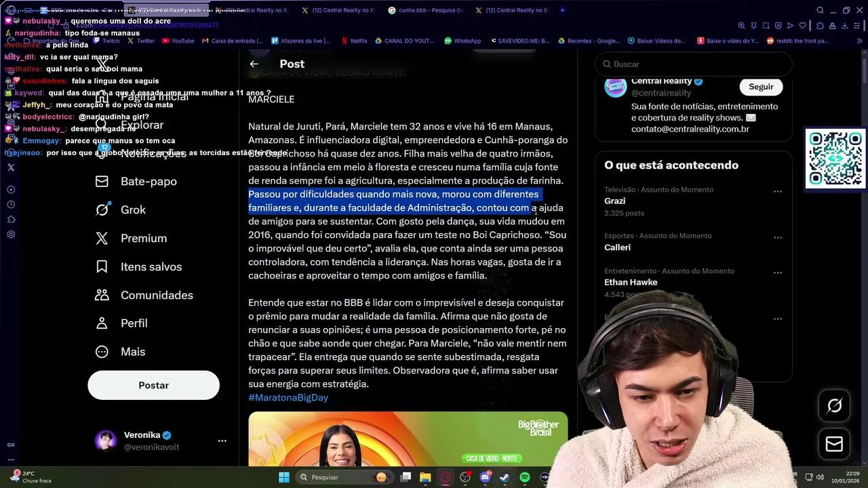868x488 pixels.
Task: Open the weather widget showing 24°C
Action: click(x=32, y=477)
